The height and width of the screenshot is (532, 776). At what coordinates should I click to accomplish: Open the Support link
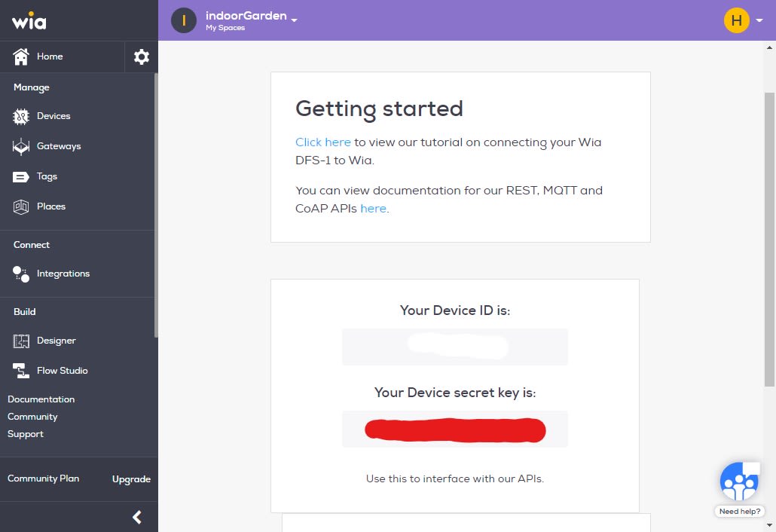coord(26,434)
